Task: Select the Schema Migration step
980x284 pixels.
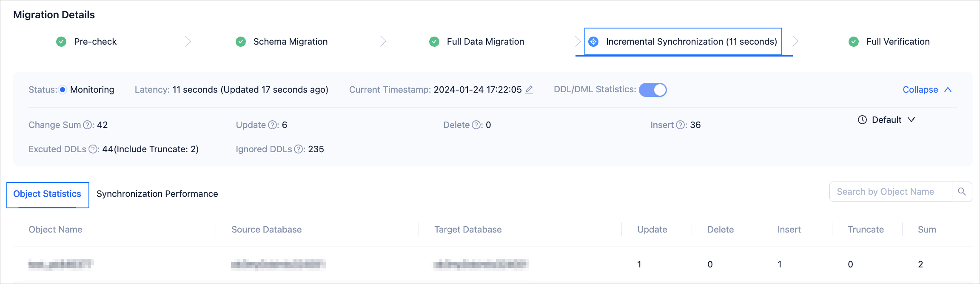Action: [x=282, y=42]
